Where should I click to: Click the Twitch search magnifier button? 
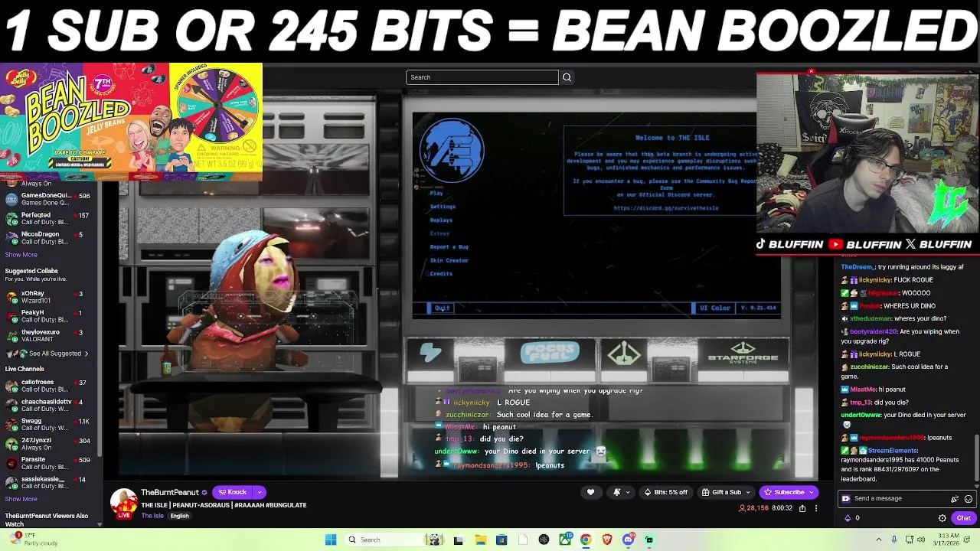click(567, 77)
